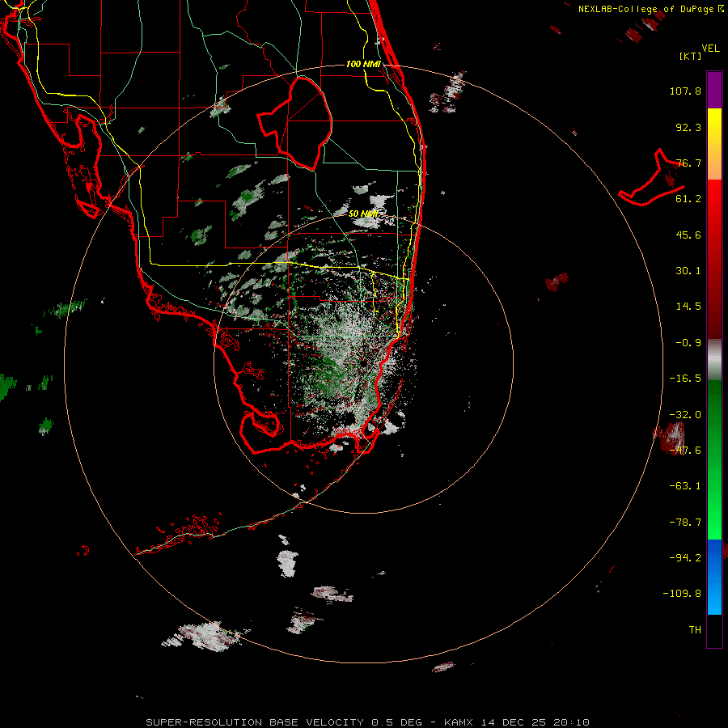
Task: Click the [KT] units label
Action: [x=691, y=56]
